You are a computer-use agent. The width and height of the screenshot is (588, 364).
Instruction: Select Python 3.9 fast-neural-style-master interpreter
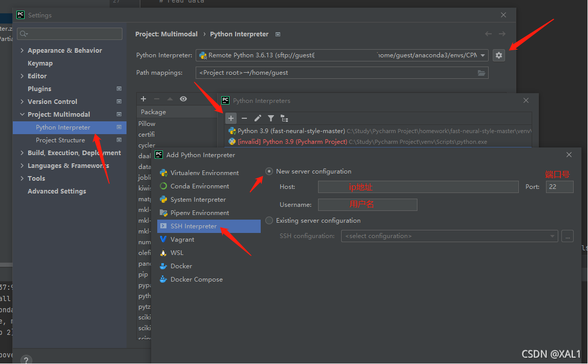tap(379, 131)
